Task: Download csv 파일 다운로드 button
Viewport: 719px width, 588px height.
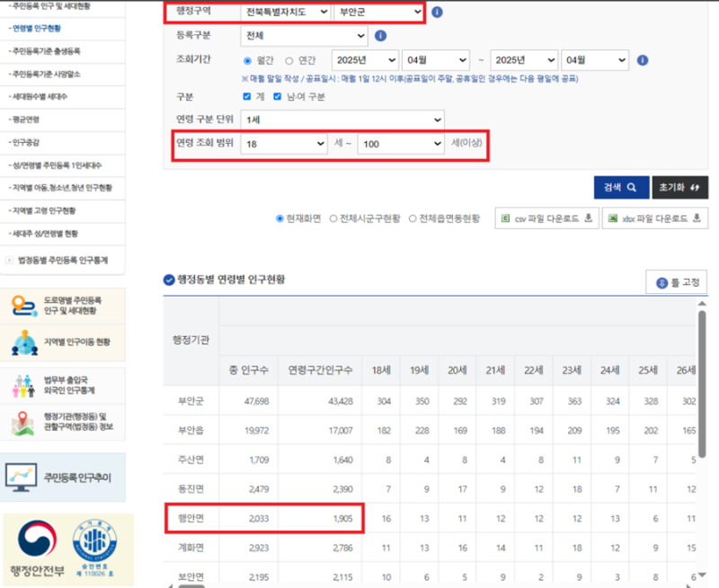Action: tap(547, 218)
